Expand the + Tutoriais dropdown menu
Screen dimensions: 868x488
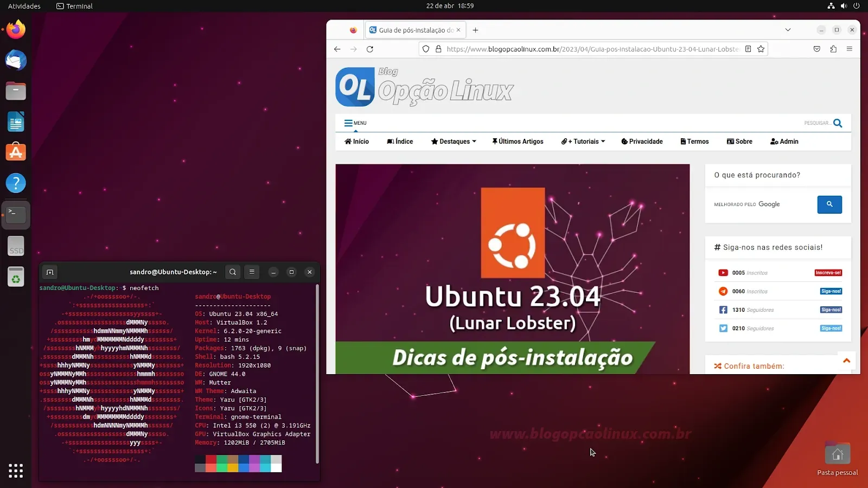pos(583,142)
